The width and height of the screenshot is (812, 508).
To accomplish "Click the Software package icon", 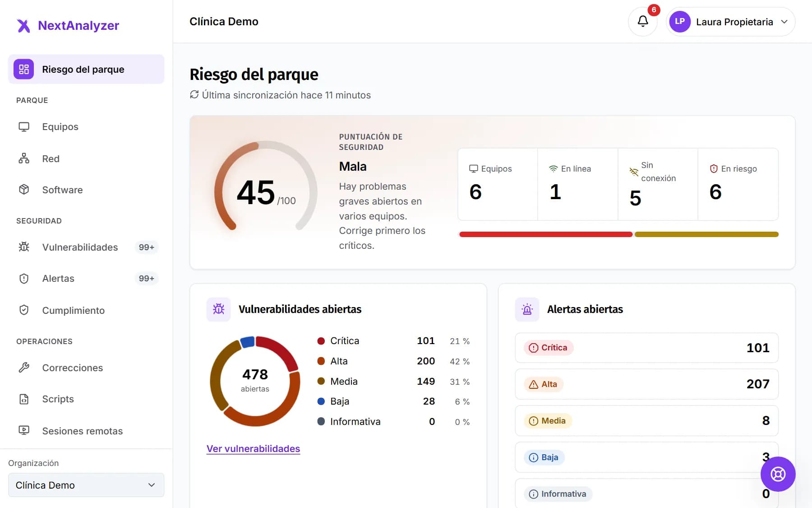I will point(24,190).
